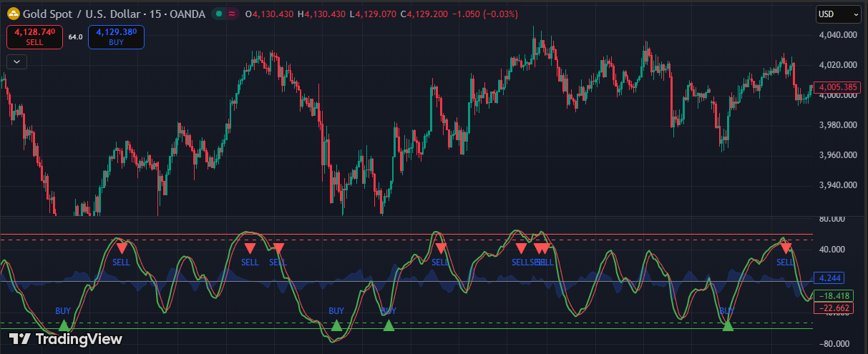This screenshot has height=354, width=868.
Task: Click the 64.0 spread value
Action: coord(75,37)
